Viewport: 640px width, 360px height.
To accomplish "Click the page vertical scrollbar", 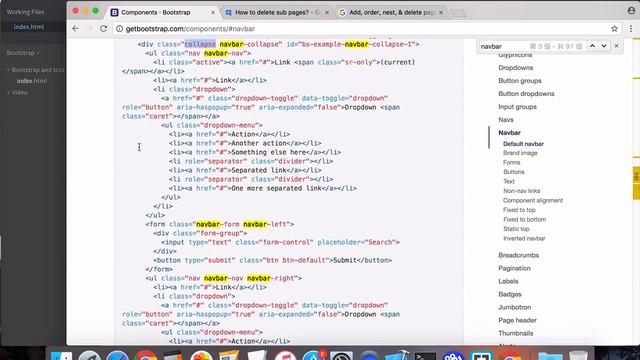I will tap(636, 191).
